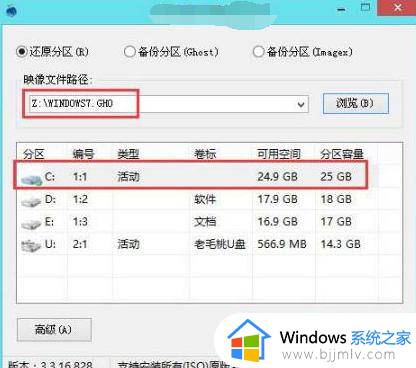416x368 pixels.
Task: Click the C: drive icon
Action: pyautogui.click(x=32, y=179)
